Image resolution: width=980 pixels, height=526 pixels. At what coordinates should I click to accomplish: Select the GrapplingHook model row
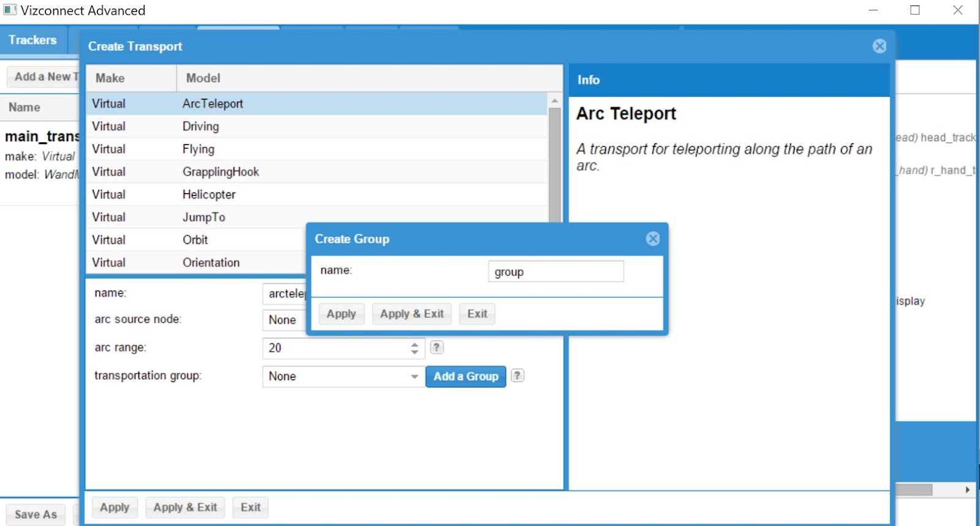click(x=316, y=172)
